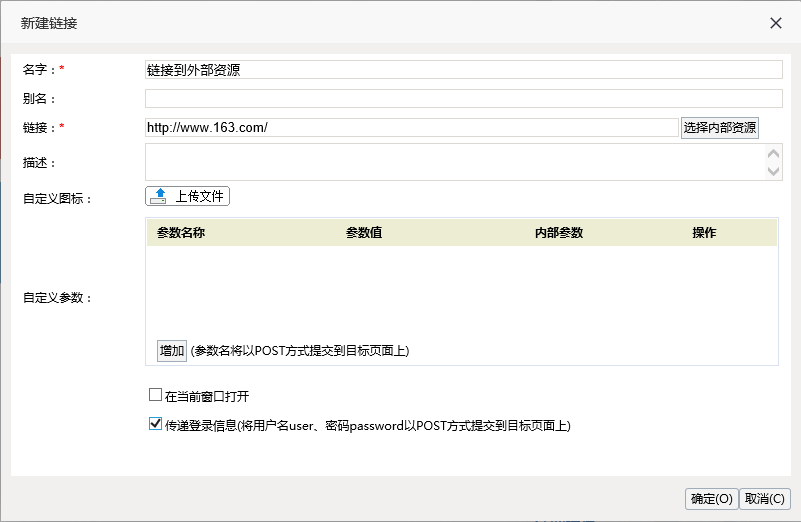Click the upload arrow icon on 上传文件
This screenshot has width=801, height=522.
(x=159, y=196)
